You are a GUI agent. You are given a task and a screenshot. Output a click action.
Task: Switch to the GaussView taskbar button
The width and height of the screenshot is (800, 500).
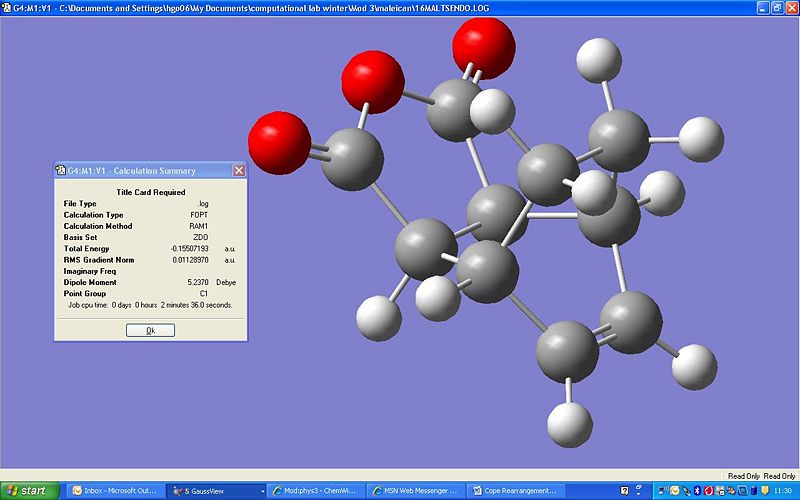pyautogui.click(x=212, y=491)
